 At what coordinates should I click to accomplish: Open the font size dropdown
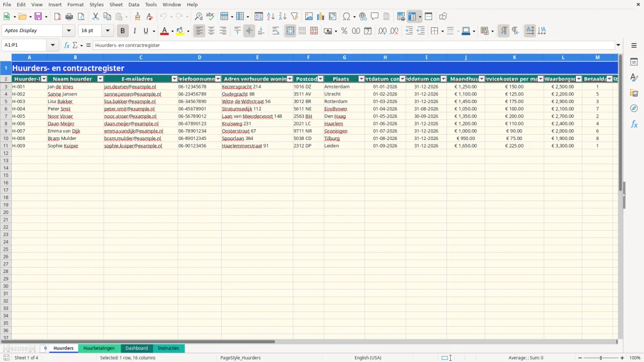pos(107,31)
